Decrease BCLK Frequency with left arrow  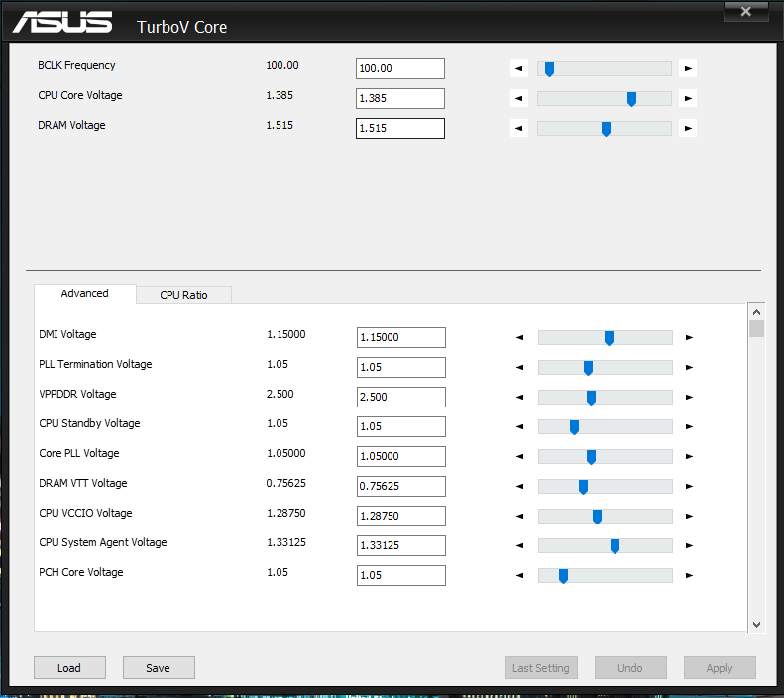519,68
